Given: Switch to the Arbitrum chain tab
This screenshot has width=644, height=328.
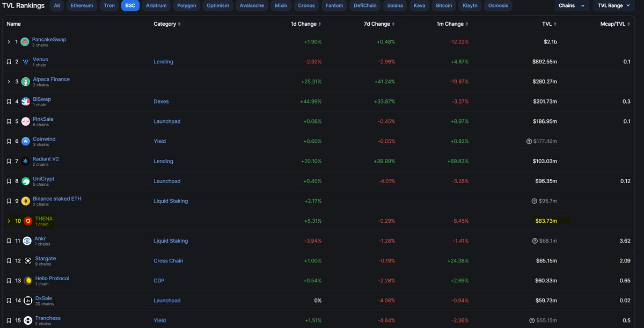Looking at the screenshot, I should pyautogui.click(x=156, y=6).
